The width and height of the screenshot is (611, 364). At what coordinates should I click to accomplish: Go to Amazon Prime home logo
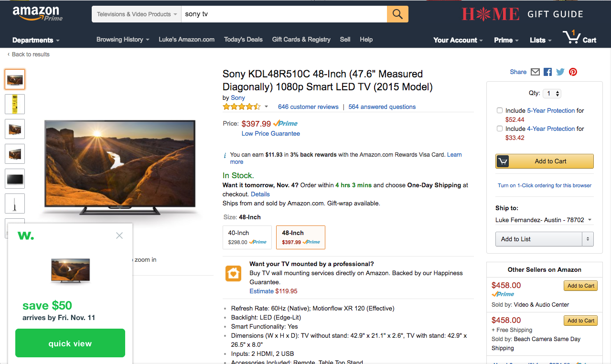point(37,13)
